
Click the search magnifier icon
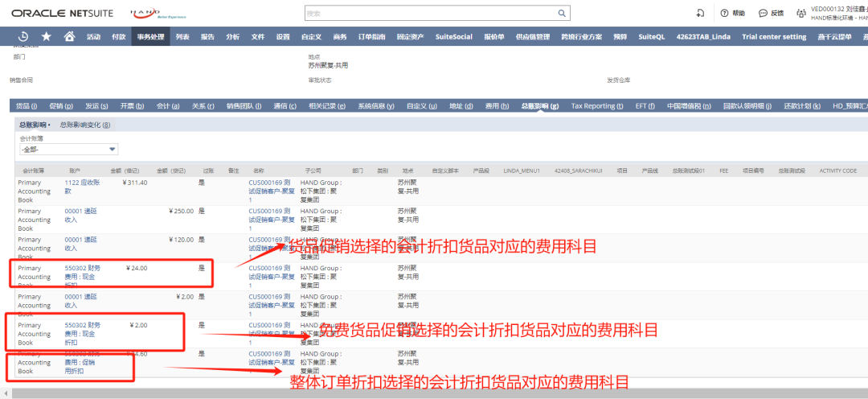coord(561,14)
